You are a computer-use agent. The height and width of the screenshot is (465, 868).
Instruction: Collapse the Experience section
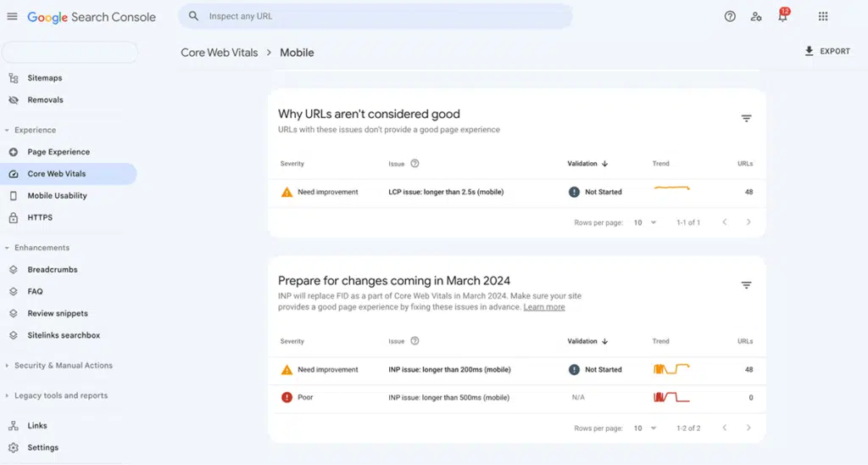click(x=8, y=131)
